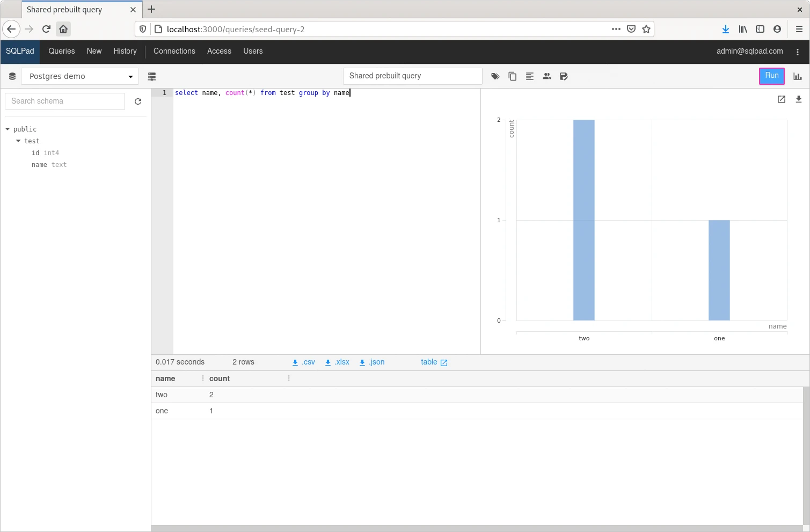Download results as .csv
Viewport: 810px width, 532px height.
tap(304, 362)
